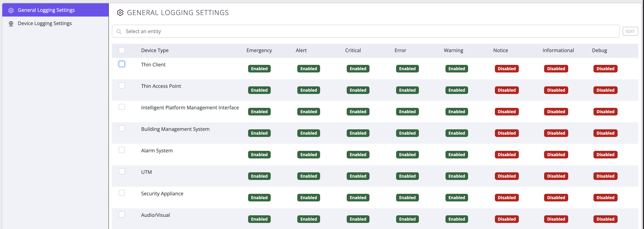Image resolution: width=644 pixels, height=229 pixels.
Task: Click the EDIT button
Action: [x=630, y=31]
